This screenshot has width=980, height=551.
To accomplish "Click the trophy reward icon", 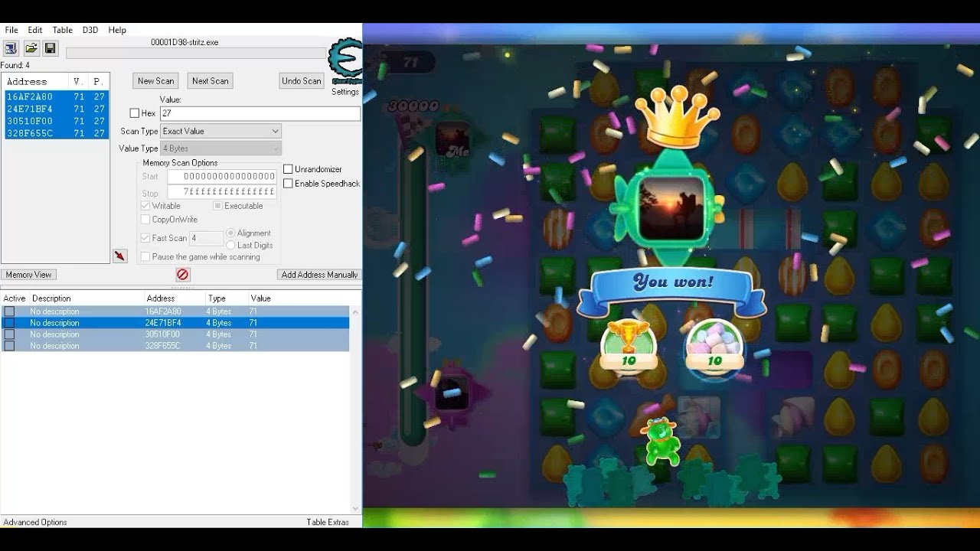I will point(629,345).
